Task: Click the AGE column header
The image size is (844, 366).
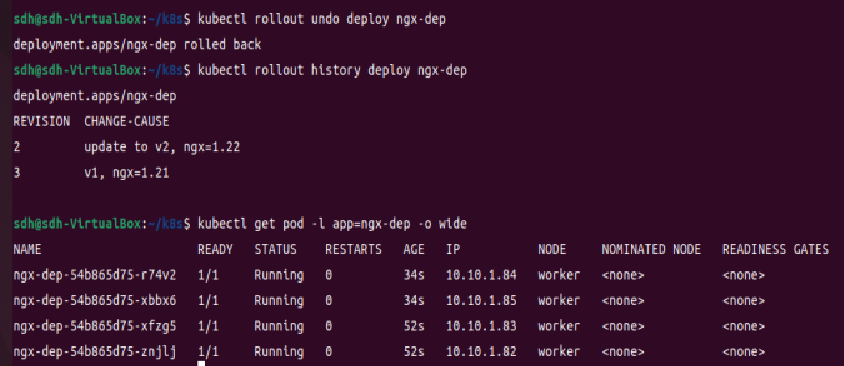Action: [413, 250]
